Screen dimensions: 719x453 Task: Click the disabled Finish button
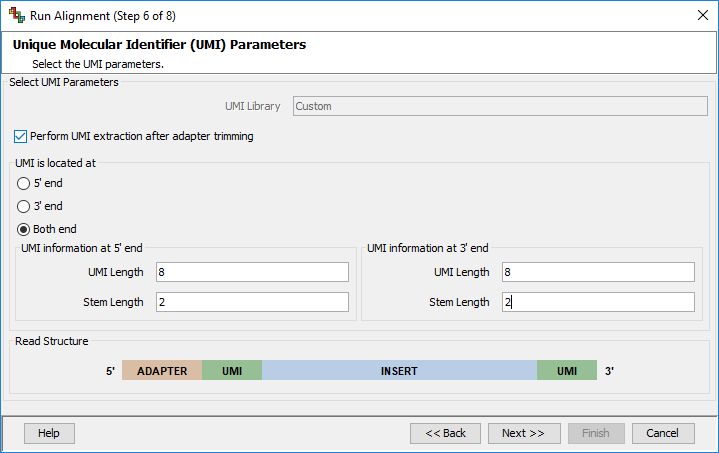click(x=596, y=433)
